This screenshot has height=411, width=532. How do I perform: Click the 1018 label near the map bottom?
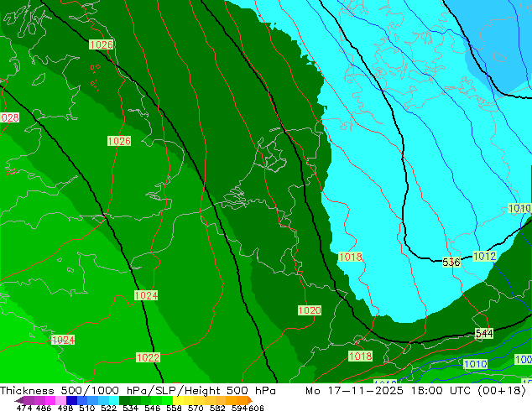[360, 356]
